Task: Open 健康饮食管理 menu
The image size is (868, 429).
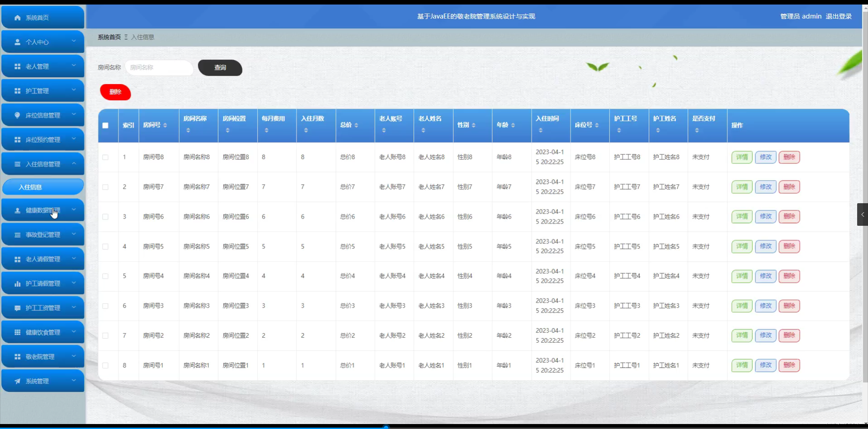Action: (43, 332)
